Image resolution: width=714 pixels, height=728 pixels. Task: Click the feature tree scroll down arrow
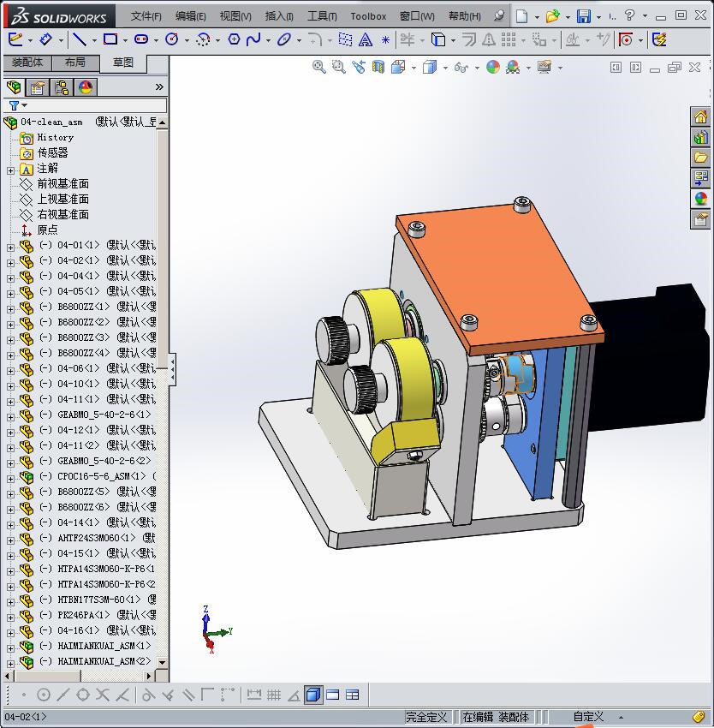pos(162,662)
